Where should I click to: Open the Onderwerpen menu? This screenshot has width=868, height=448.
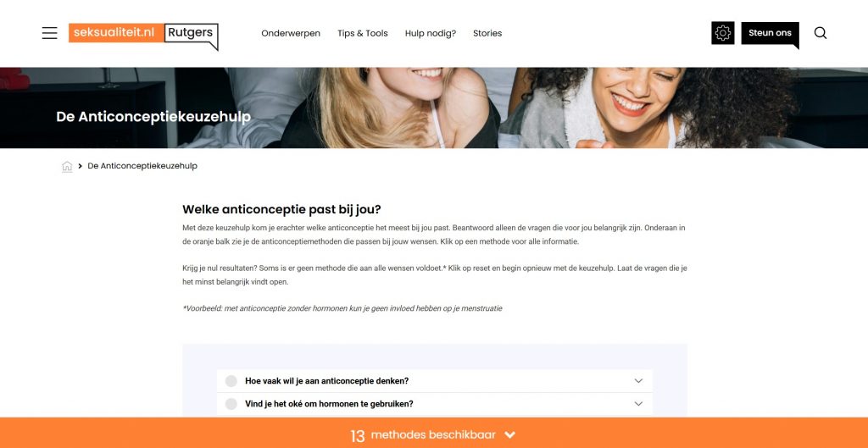coord(291,33)
